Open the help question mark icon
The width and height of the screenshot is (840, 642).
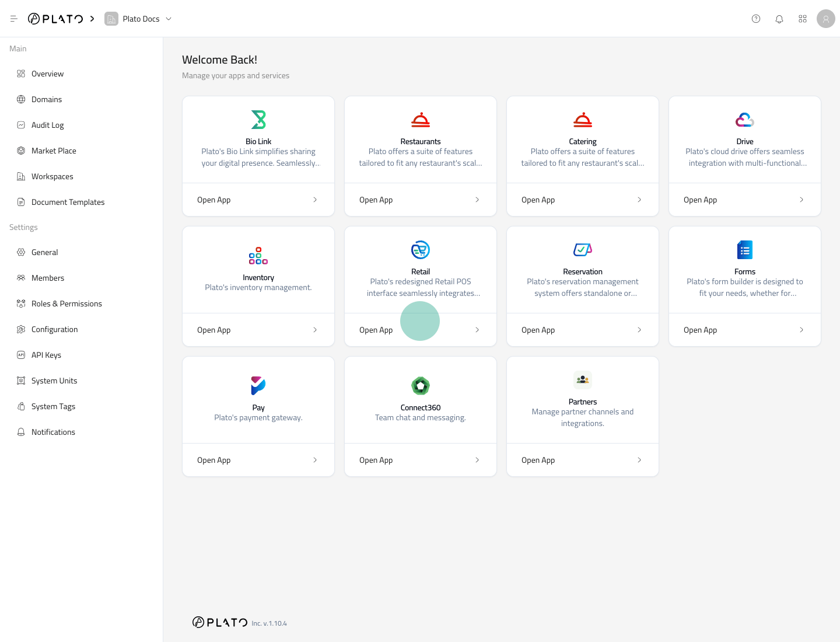tap(756, 19)
